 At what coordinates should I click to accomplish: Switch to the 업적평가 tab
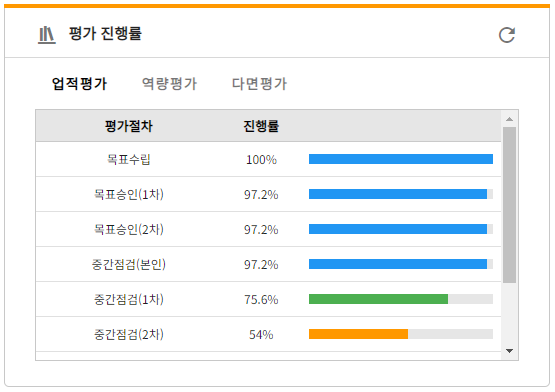79,84
